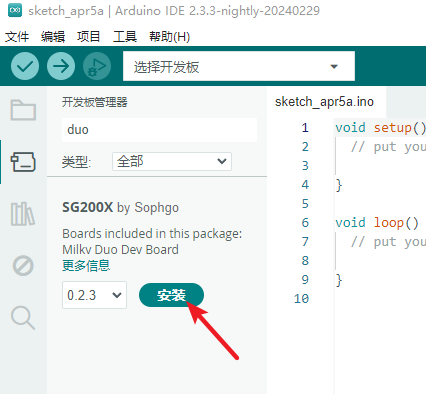Open the Boards Manager sidebar icon
Image resolution: width=426 pixels, height=394 pixels.
(x=23, y=162)
